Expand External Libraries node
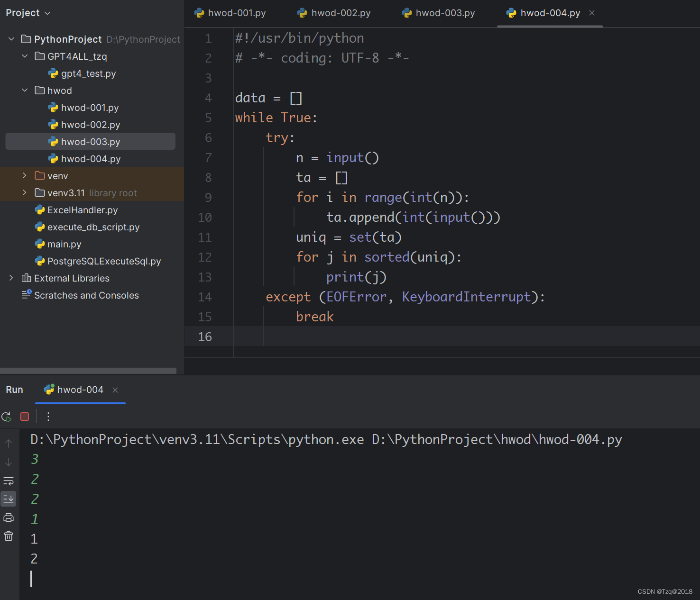 coord(11,278)
